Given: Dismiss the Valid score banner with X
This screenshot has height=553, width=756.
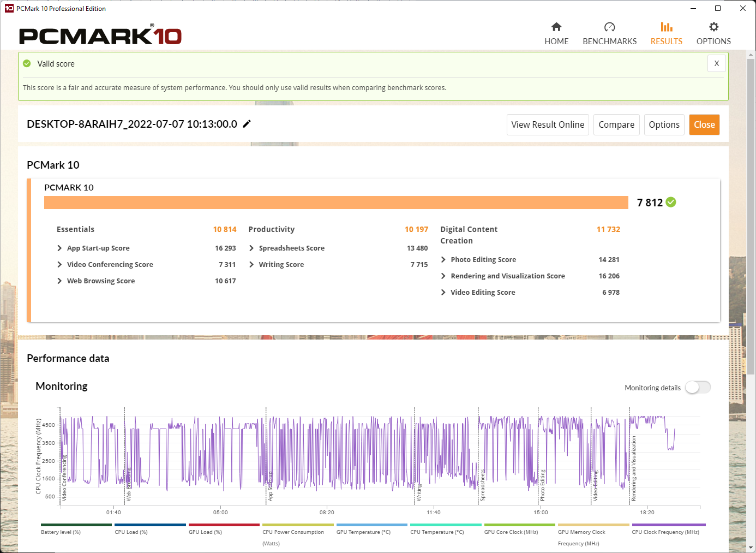Looking at the screenshot, I should click(716, 63).
